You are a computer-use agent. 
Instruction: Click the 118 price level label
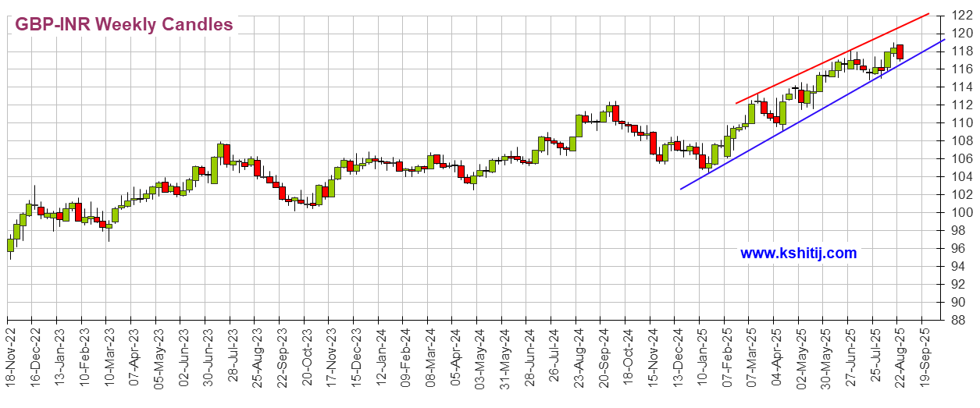pyautogui.click(x=963, y=51)
